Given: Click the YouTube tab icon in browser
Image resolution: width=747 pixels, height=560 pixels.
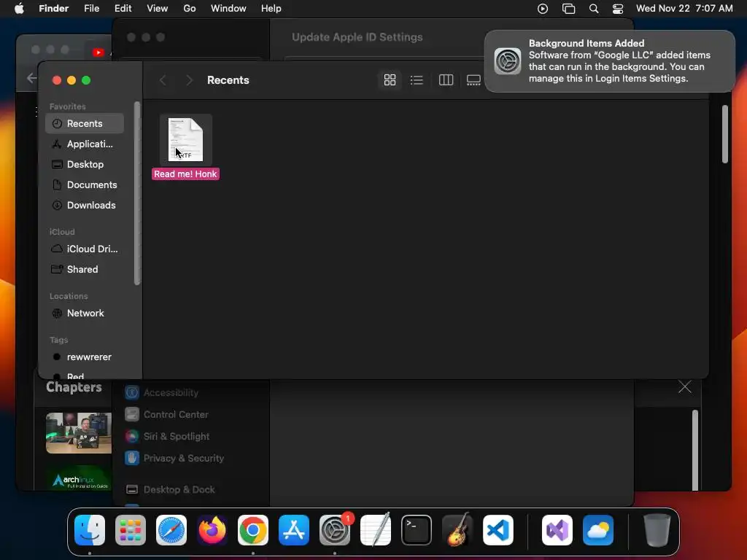Looking at the screenshot, I should tap(98, 52).
